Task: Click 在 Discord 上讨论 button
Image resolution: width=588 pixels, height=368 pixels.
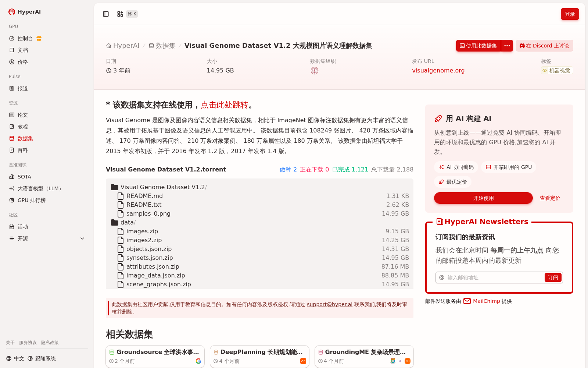Action: [544, 46]
